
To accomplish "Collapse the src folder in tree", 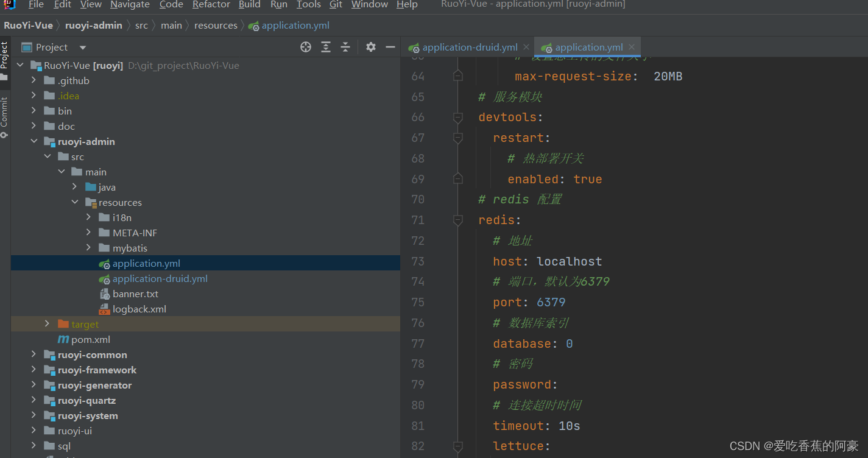I will point(48,157).
